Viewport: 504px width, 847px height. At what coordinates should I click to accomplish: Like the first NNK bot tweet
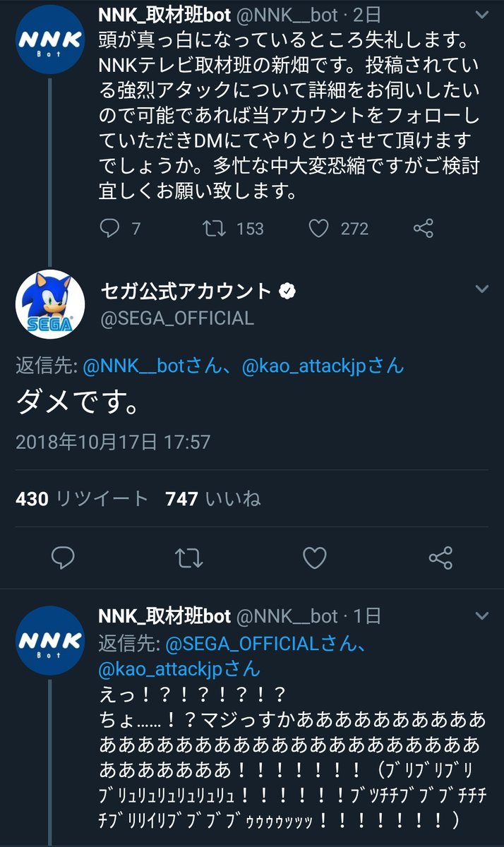point(319,228)
